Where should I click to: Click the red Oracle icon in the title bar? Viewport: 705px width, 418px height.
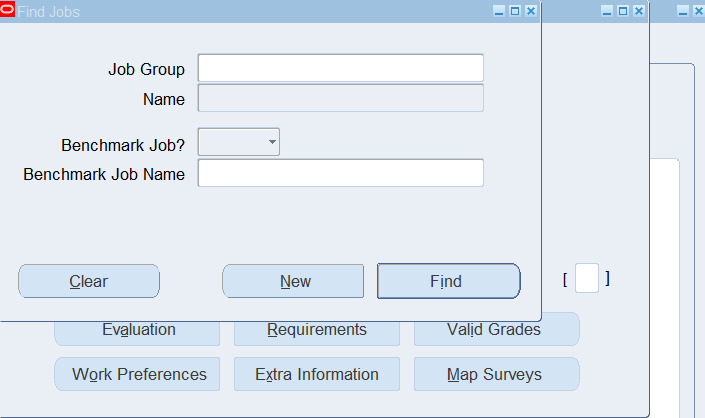pos(7,9)
